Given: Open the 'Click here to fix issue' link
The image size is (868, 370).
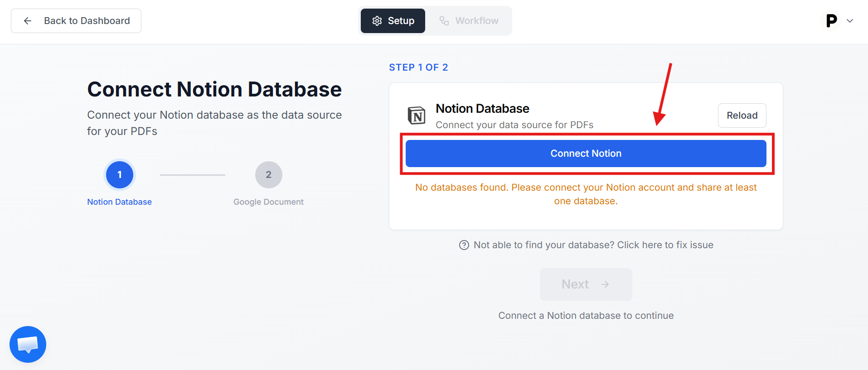Looking at the screenshot, I should tap(665, 245).
